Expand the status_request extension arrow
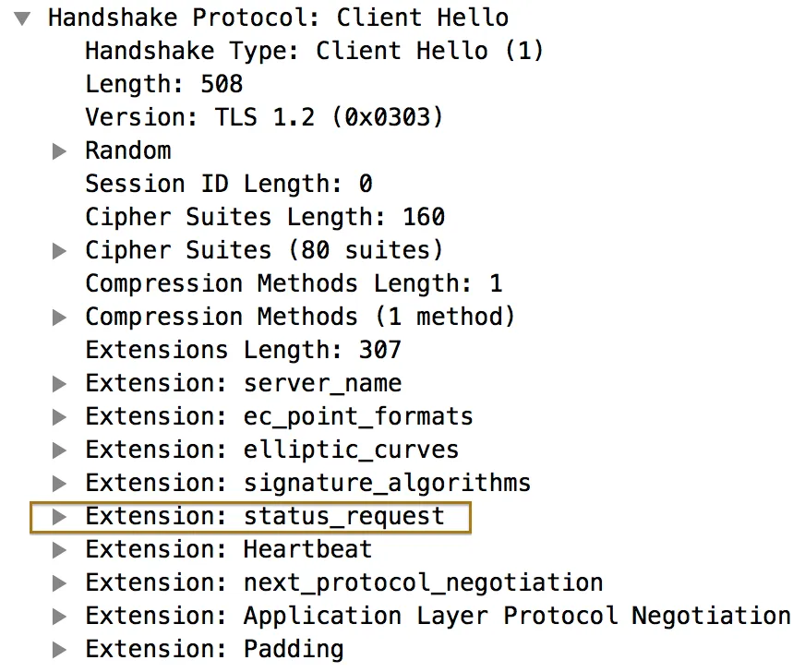 point(60,517)
